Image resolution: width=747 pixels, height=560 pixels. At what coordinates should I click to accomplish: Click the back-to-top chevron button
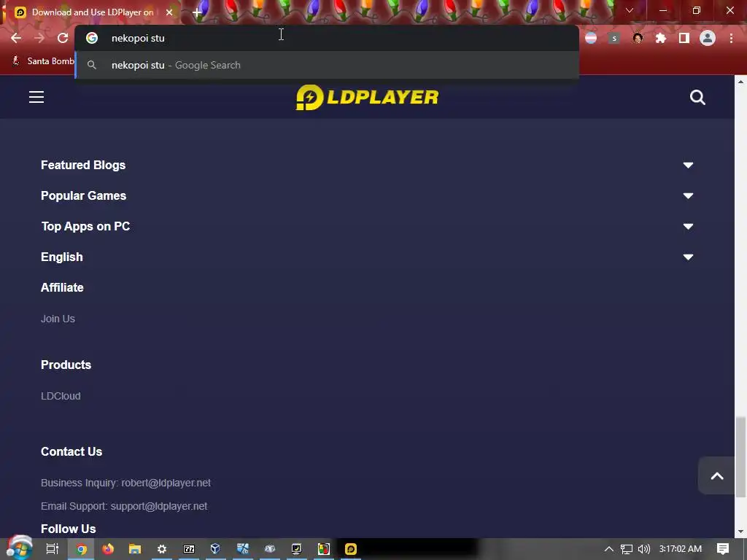pyautogui.click(x=716, y=475)
